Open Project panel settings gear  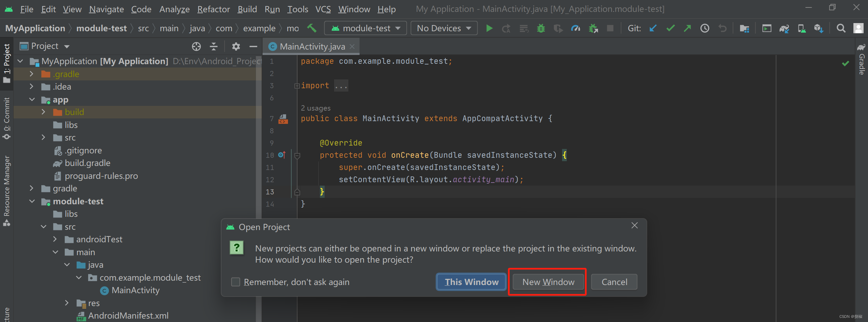click(236, 46)
